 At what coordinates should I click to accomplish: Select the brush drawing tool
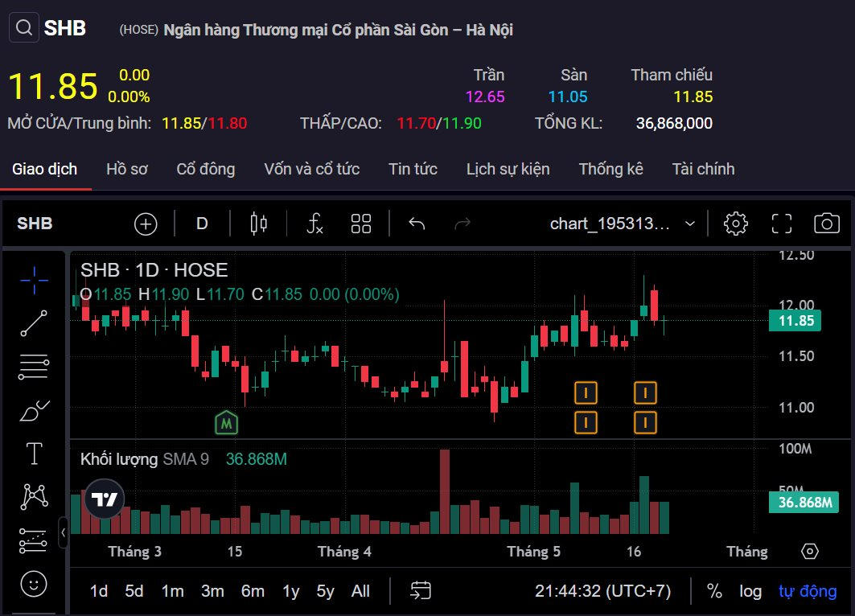34,410
